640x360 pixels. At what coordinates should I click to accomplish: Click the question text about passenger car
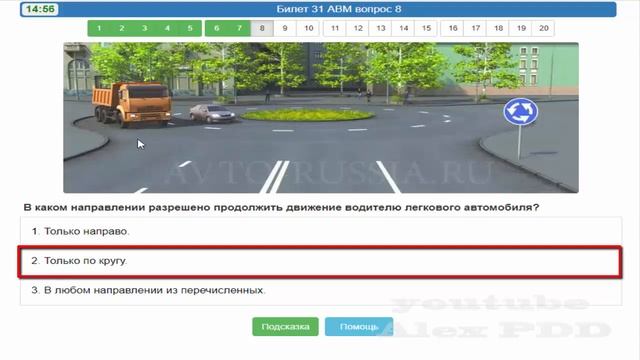coord(282,207)
